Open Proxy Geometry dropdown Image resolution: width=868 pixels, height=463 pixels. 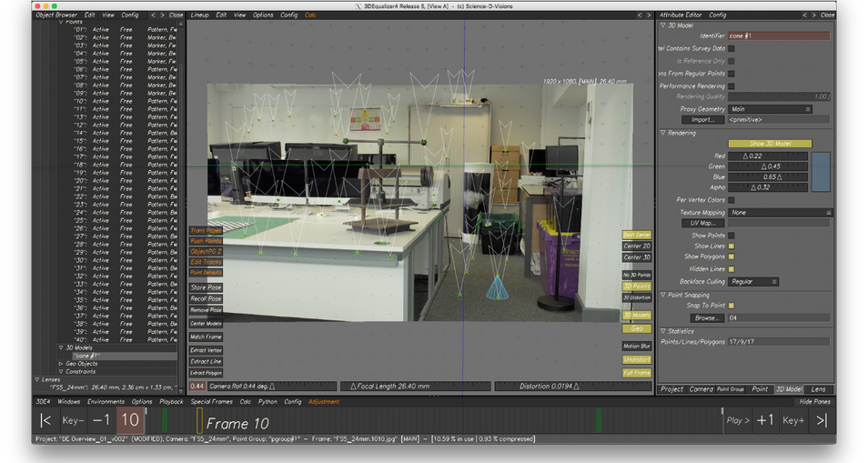click(x=770, y=109)
